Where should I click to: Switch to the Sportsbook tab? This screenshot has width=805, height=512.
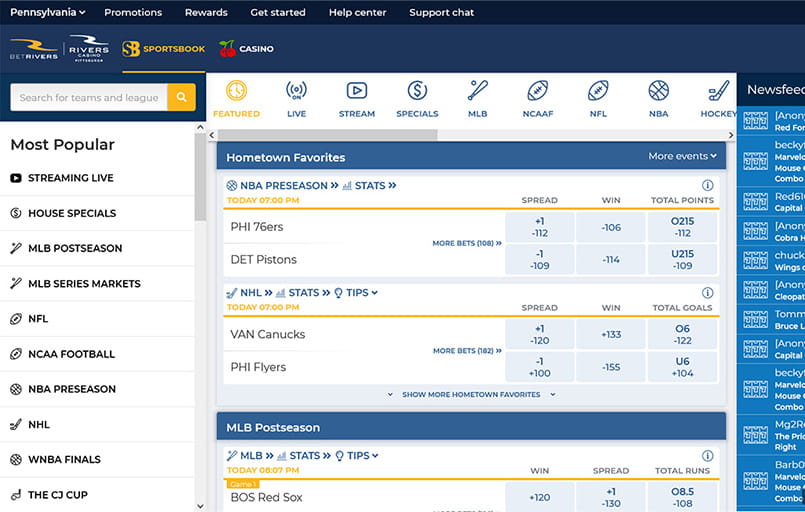pos(164,49)
